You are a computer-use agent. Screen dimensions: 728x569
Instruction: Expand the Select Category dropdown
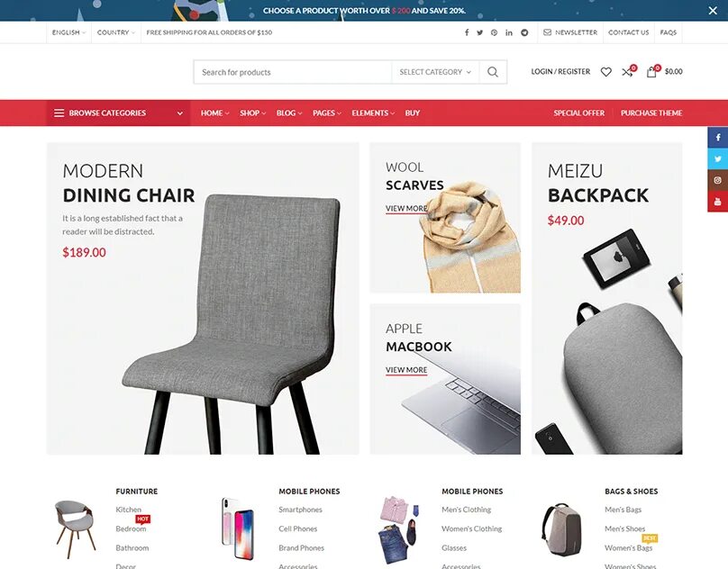[x=435, y=72]
